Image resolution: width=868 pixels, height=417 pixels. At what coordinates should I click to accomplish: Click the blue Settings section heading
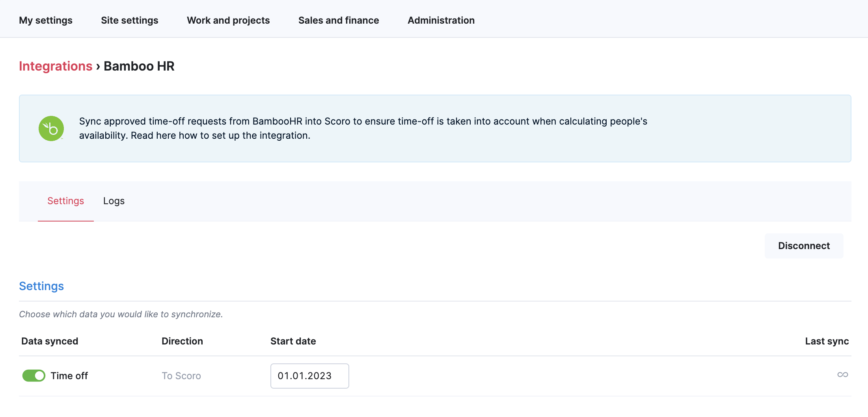click(41, 286)
